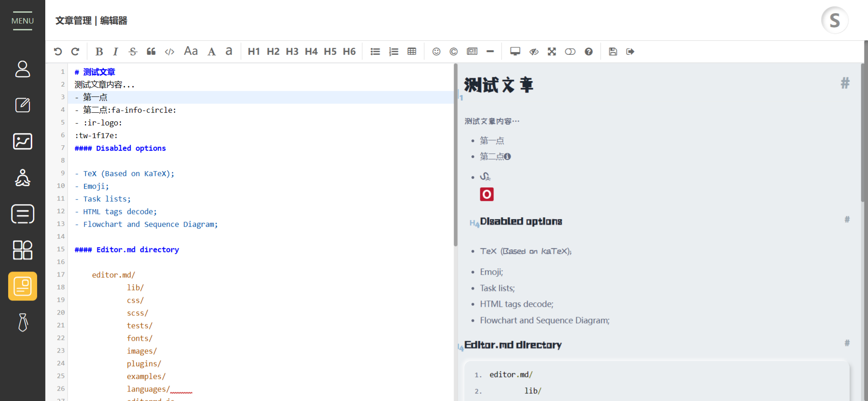868x401 pixels.
Task: Open the grid modules sidebar icon
Action: pos(23,250)
